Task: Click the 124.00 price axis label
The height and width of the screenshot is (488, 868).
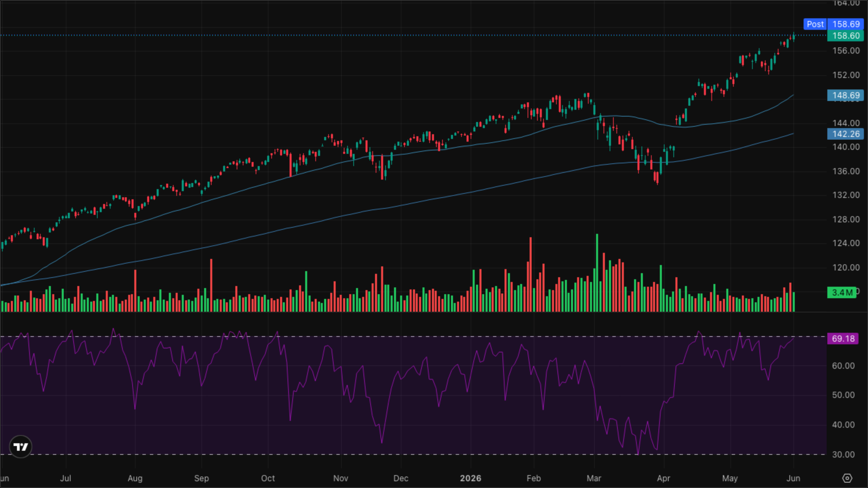Action: coord(846,243)
